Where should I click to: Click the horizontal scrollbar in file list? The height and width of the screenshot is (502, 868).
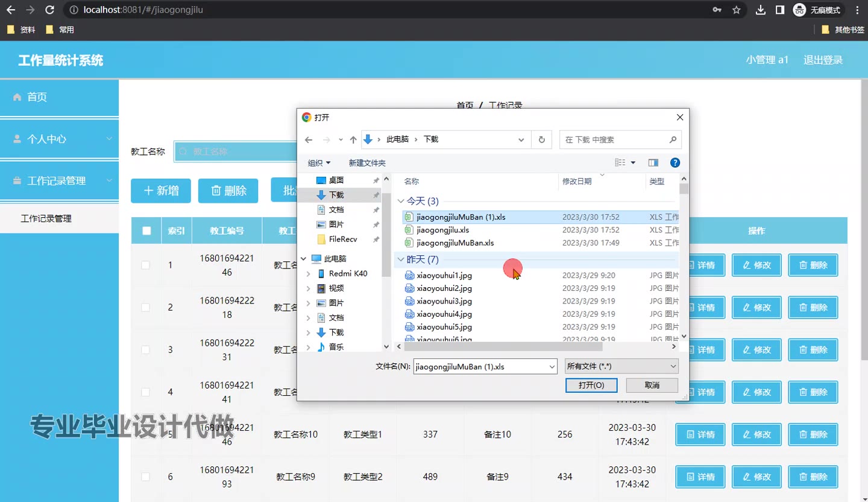503,347
